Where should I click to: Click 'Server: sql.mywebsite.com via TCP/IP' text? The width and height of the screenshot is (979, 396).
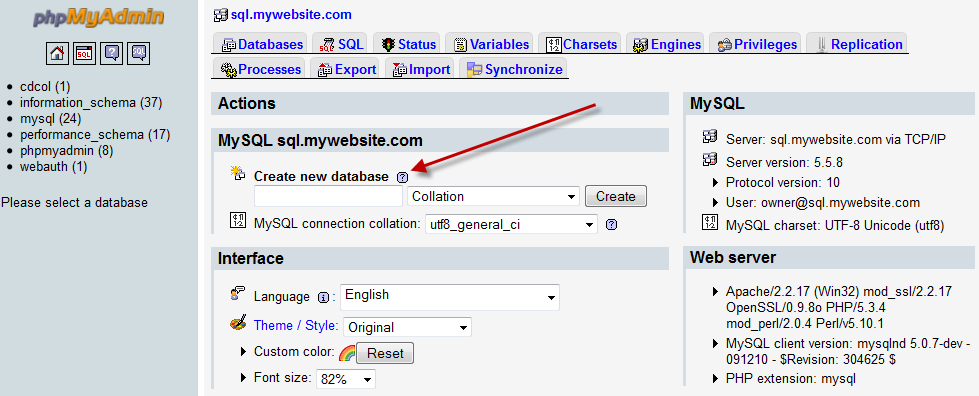[x=836, y=139]
